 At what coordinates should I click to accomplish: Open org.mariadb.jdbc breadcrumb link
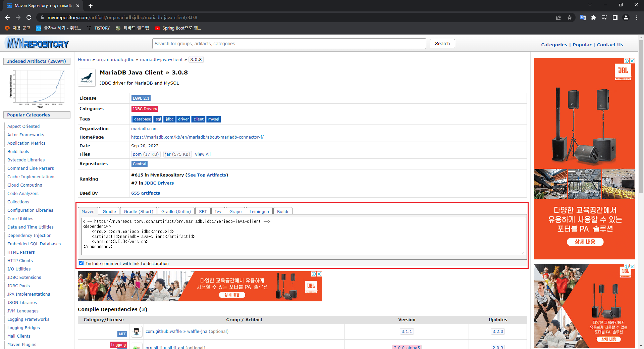(x=115, y=59)
